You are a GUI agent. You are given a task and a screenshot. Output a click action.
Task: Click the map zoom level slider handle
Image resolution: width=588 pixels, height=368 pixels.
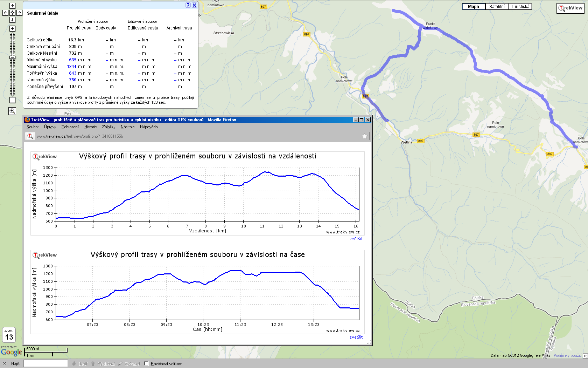click(12, 57)
